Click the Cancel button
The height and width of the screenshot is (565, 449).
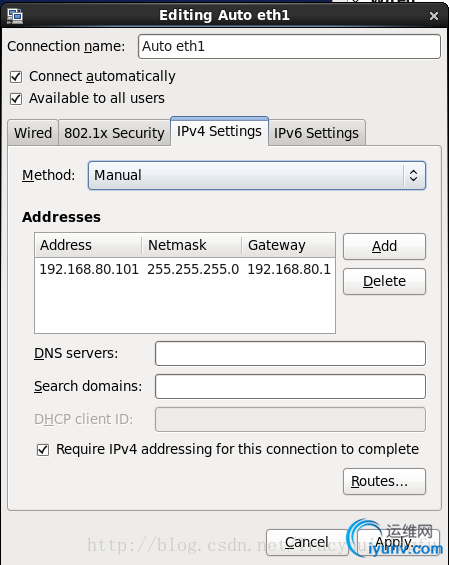coord(307,542)
